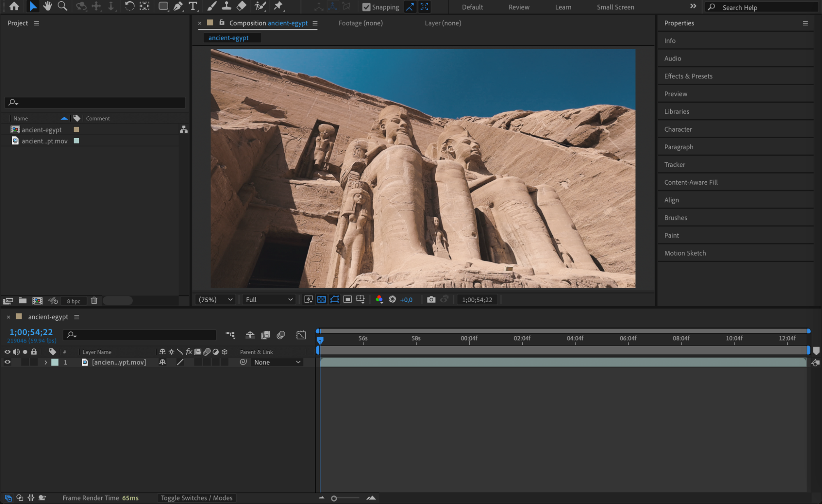Select the Hand tool

tap(48, 6)
